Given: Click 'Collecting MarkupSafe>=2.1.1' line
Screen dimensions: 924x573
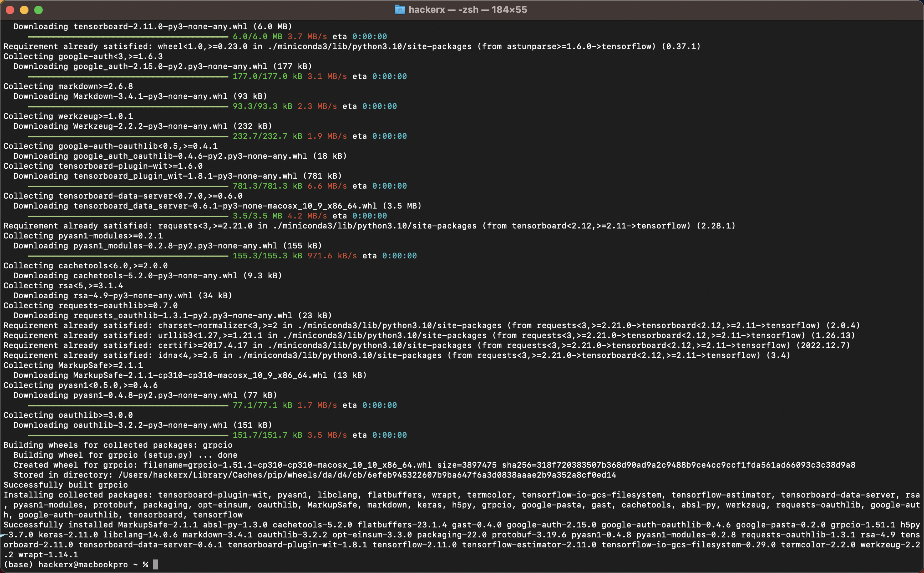Looking at the screenshot, I should [x=73, y=365].
